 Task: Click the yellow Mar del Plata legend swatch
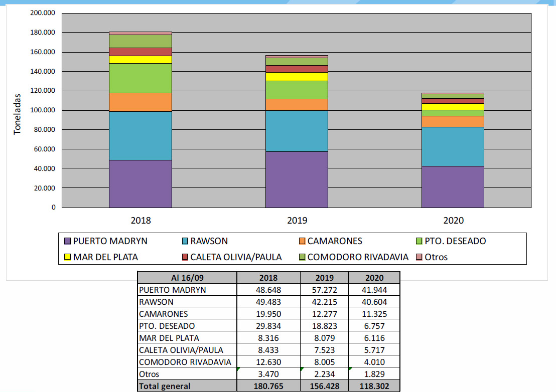coord(68,257)
